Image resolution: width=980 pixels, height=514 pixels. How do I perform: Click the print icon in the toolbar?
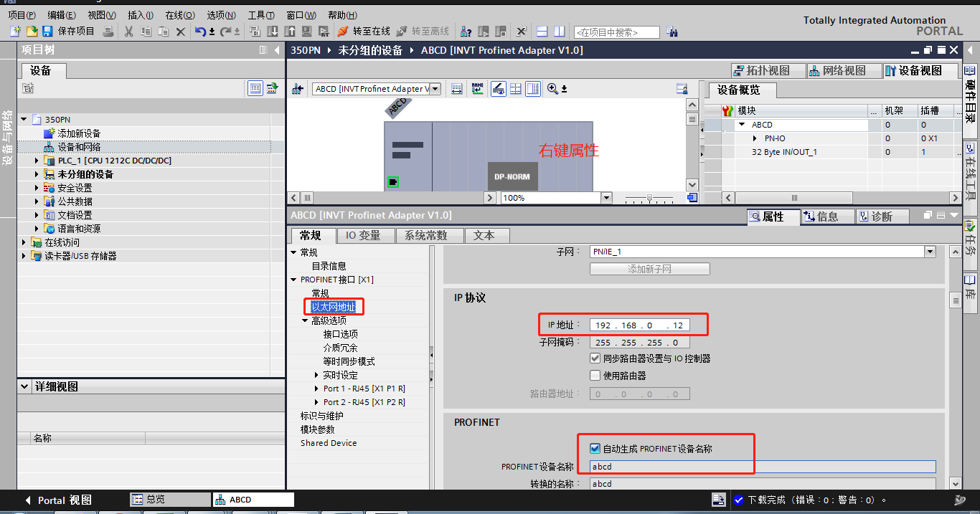click(x=108, y=32)
